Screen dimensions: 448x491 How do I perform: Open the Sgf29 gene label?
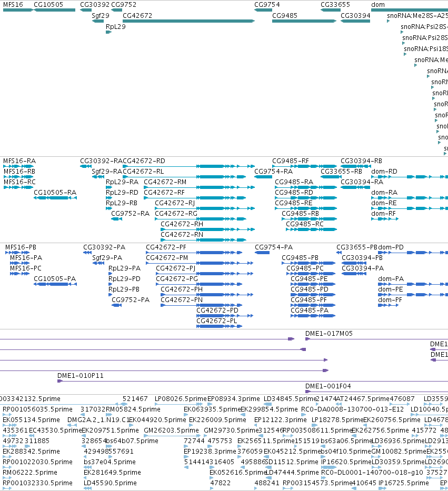click(101, 16)
